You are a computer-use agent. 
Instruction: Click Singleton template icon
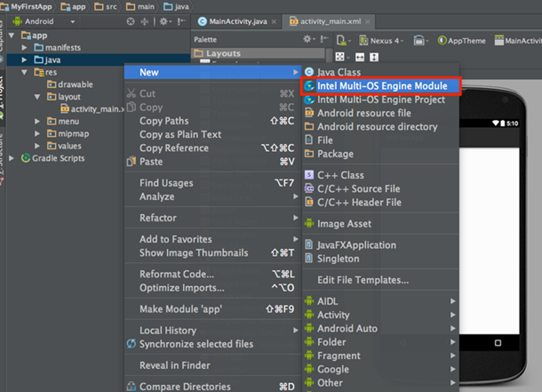point(309,258)
